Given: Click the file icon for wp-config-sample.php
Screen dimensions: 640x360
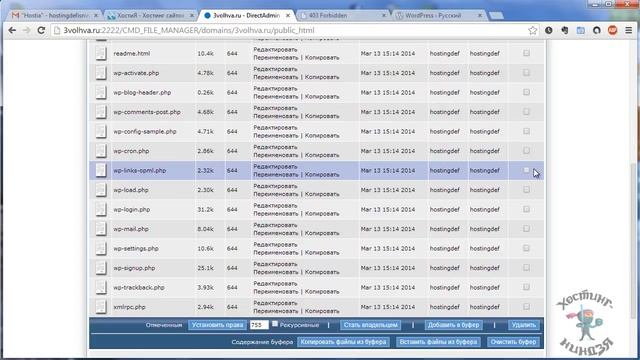Looking at the screenshot, I should click(x=101, y=131).
